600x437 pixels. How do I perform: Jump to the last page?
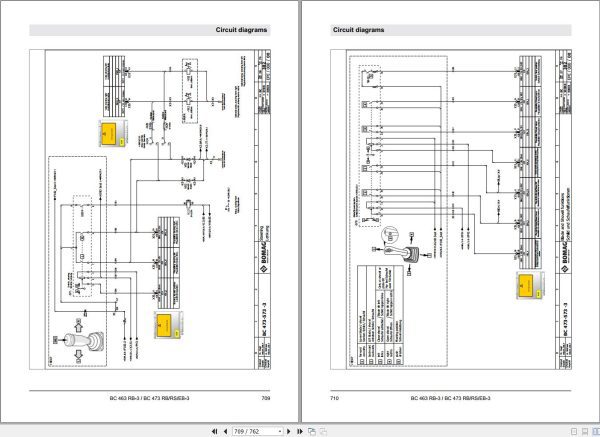[300, 431]
